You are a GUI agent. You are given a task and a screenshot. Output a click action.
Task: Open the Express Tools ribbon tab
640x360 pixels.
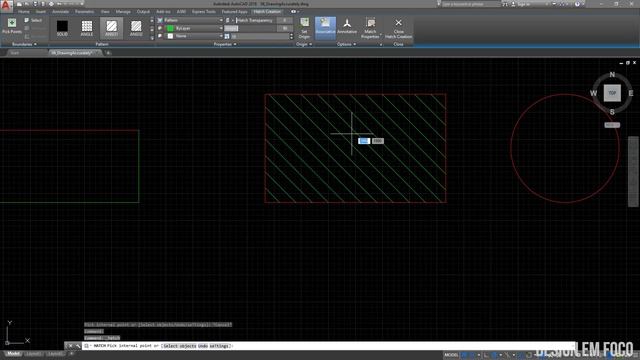click(x=203, y=12)
